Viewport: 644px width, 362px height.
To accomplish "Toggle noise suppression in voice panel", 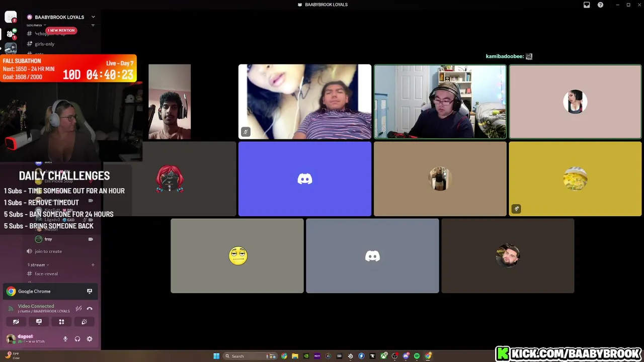I will 78,309.
